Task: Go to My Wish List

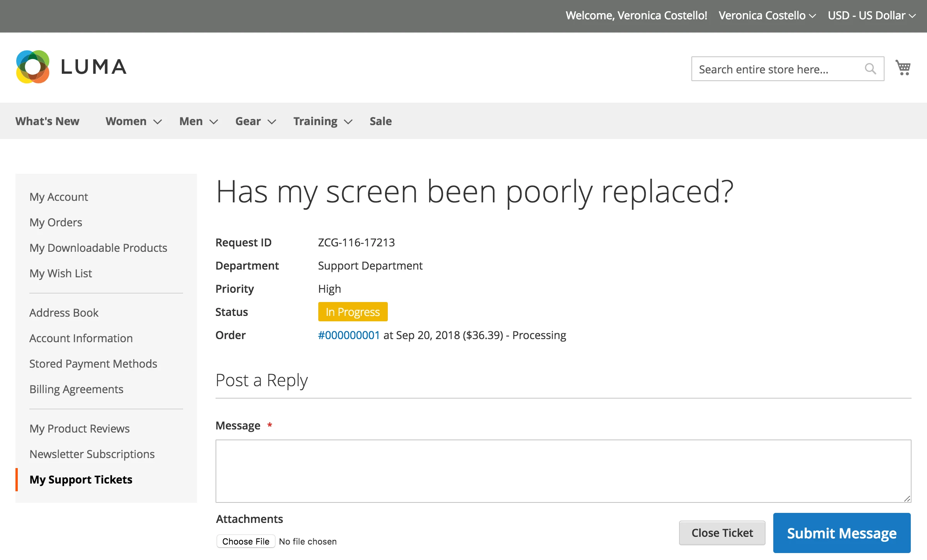Action: [x=61, y=273]
